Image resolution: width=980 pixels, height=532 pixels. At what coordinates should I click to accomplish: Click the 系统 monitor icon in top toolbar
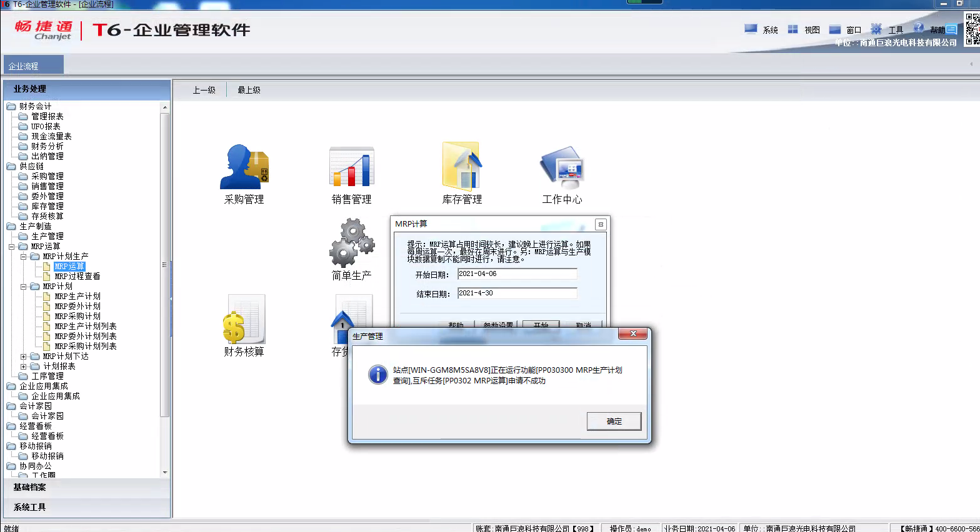pos(751,29)
